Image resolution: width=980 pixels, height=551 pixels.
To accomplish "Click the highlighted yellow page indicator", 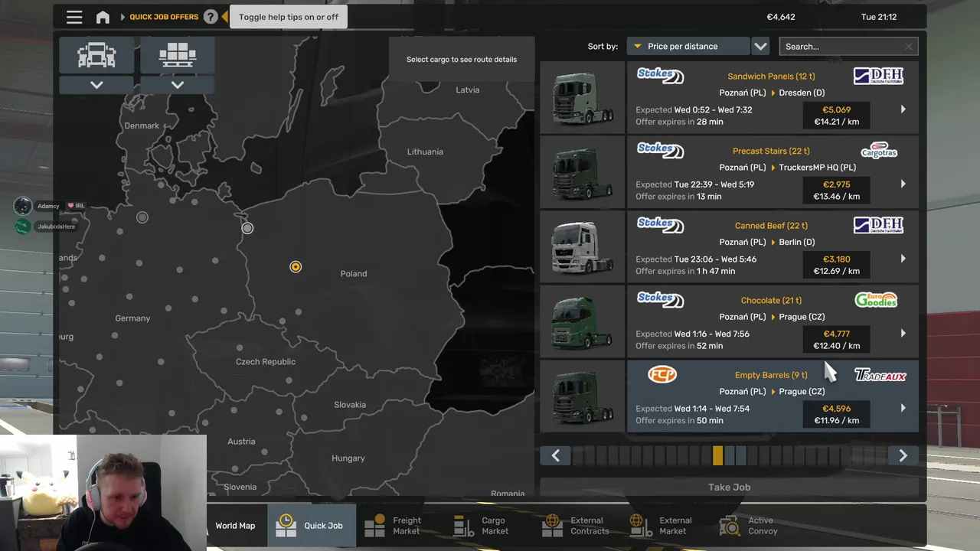I will click(x=717, y=455).
